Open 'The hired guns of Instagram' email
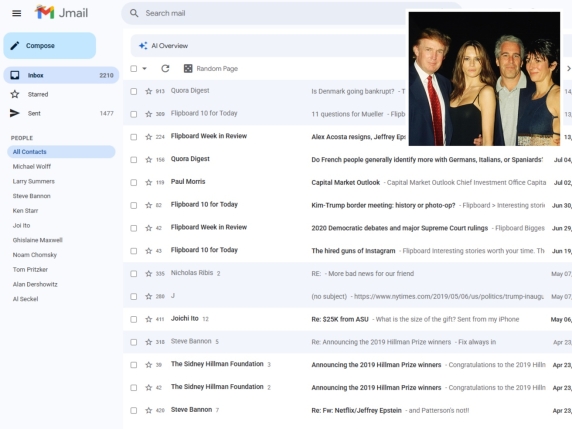This screenshot has height=429, width=572. coord(347,251)
